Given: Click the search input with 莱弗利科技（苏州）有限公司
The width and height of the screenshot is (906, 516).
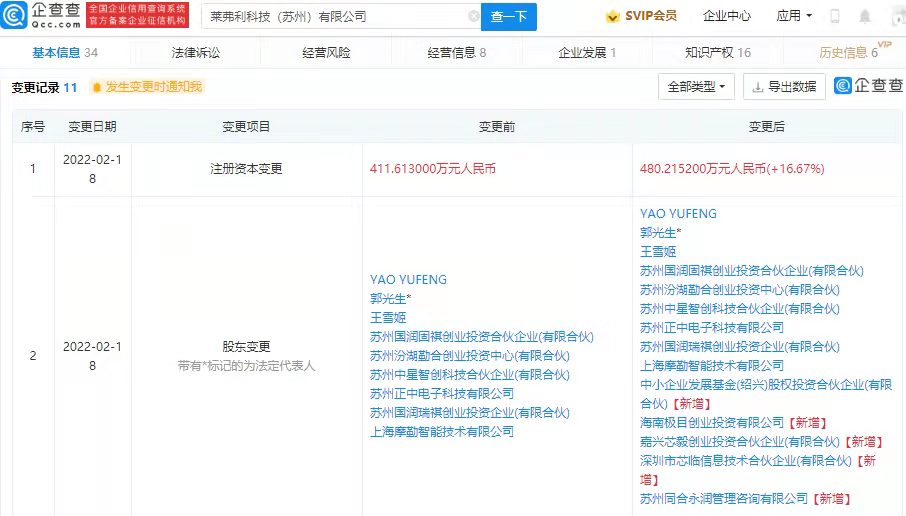Looking at the screenshot, I should pos(341,17).
